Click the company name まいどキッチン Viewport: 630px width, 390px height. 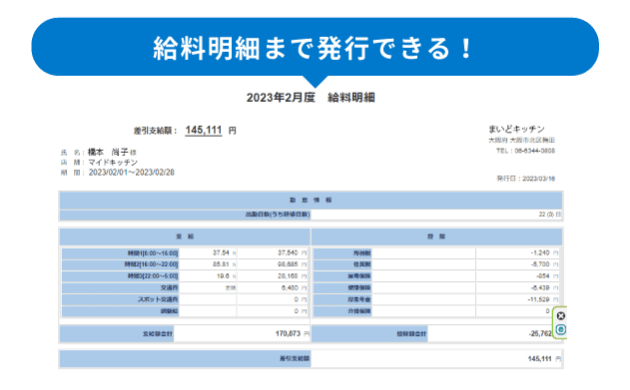[x=516, y=129]
